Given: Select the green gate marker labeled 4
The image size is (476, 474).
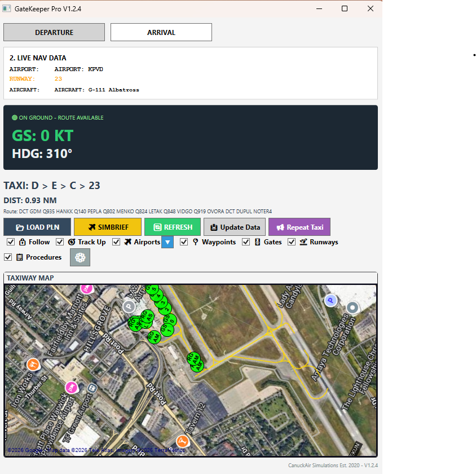Looking at the screenshot, I should click(157, 295).
